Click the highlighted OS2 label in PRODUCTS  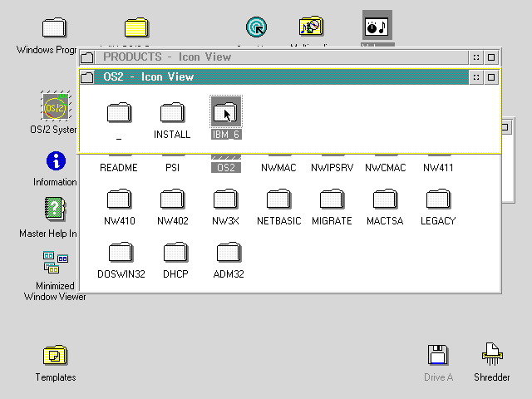point(226,168)
